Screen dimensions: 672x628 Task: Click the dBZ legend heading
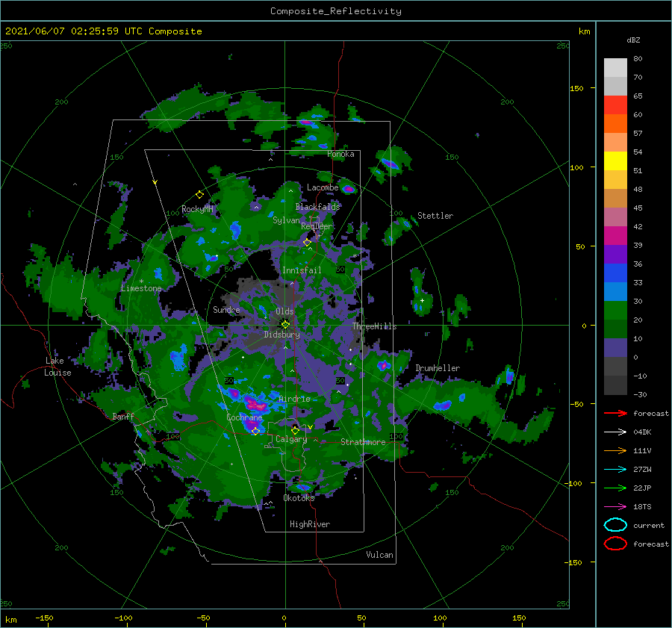pyautogui.click(x=633, y=40)
